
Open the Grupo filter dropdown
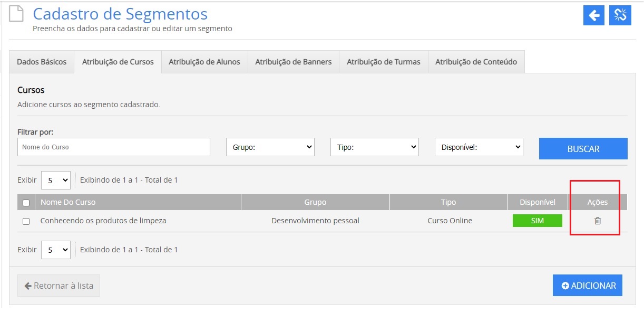point(270,147)
